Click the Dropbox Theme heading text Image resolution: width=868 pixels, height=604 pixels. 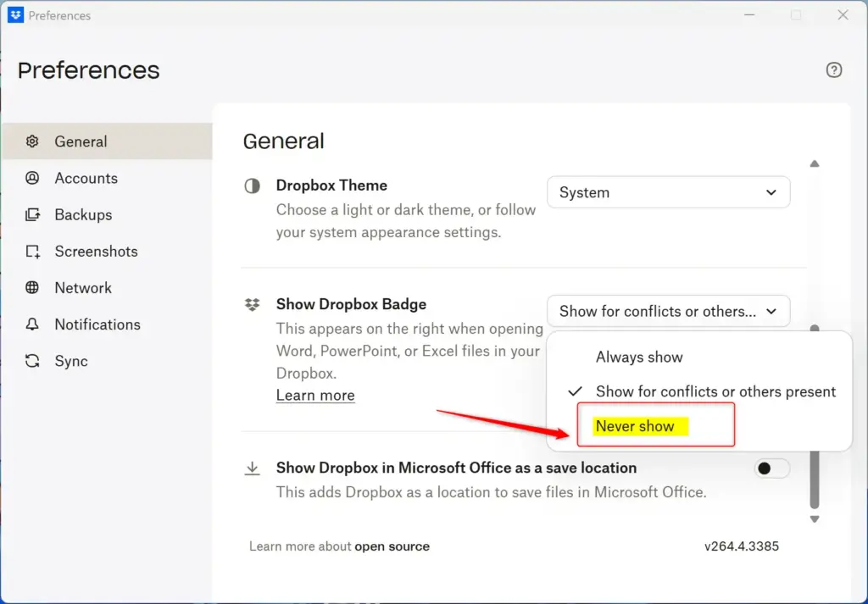(331, 186)
